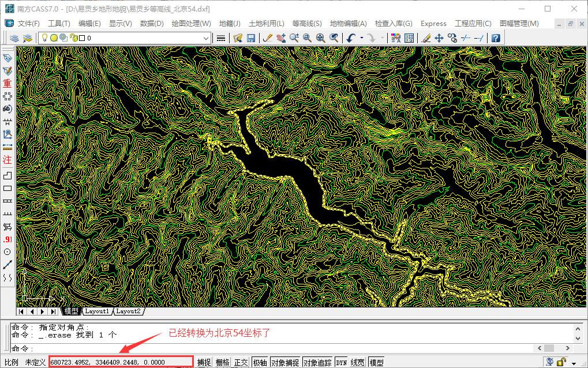Viewport: 588px width, 368px height.
Task: Select the diagonal line tool in left toolbar
Action: pos(7,265)
